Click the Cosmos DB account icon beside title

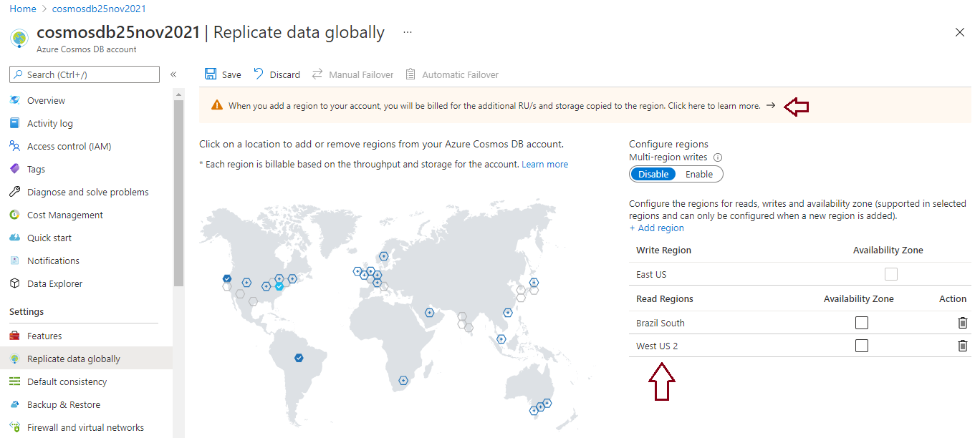20,38
